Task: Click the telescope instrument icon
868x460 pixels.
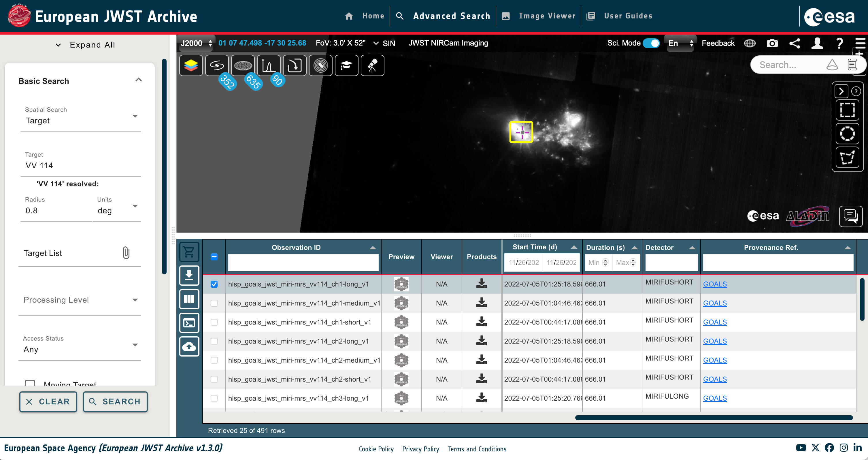Action: 372,65
